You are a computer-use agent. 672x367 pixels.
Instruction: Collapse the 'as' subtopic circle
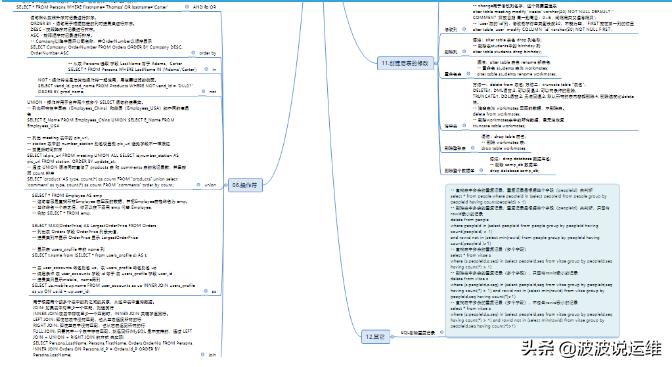pos(205,291)
